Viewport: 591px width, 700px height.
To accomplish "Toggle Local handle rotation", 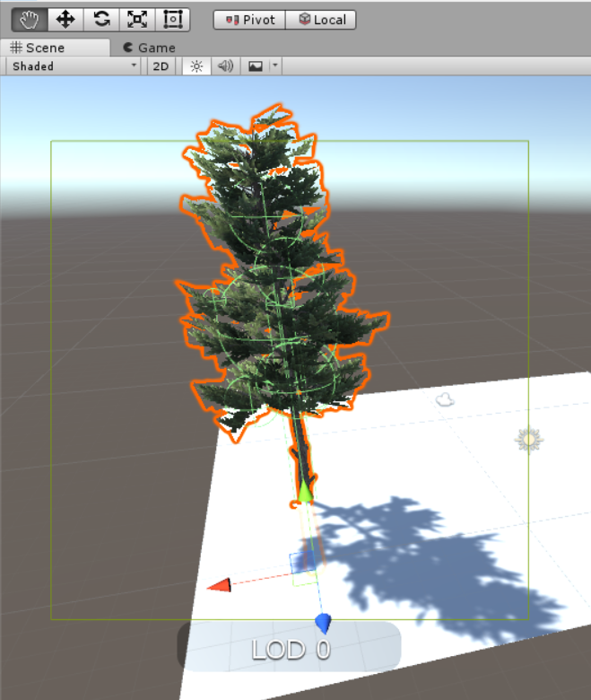I will pyautogui.click(x=321, y=20).
